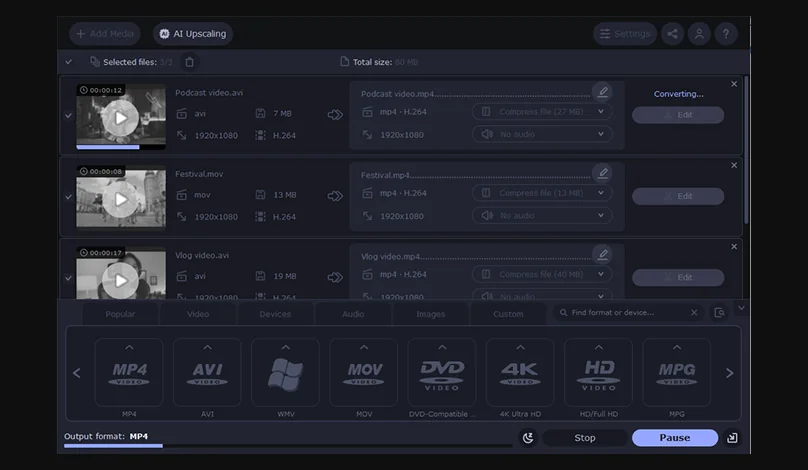Stop the conversion
Viewport: 808px width, 470px height.
click(x=585, y=438)
